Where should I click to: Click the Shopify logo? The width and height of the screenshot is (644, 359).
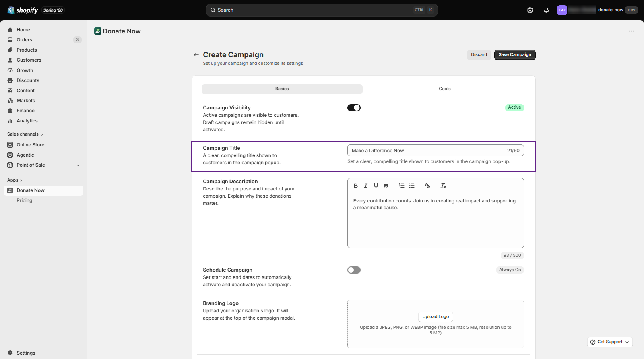click(23, 10)
